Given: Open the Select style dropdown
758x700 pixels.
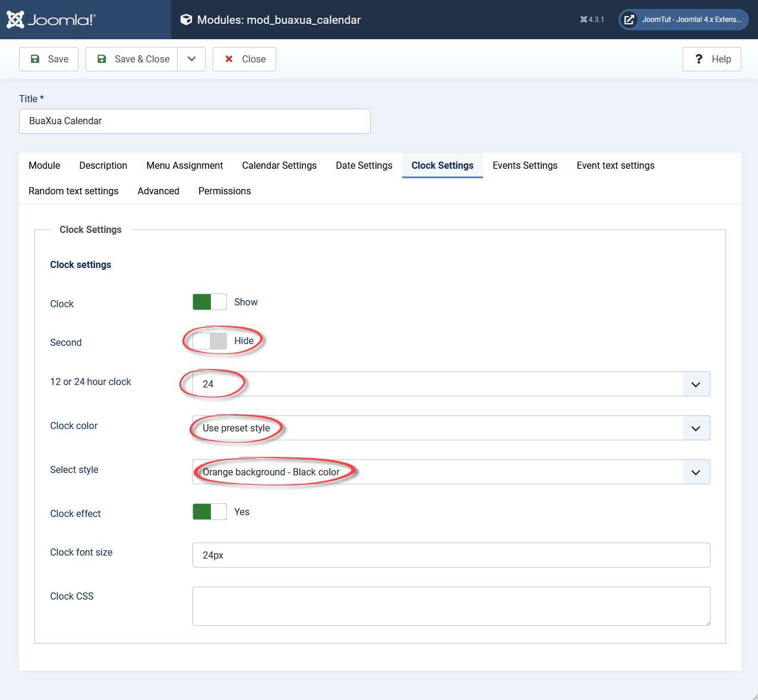Looking at the screenshot, I should 451,472.
